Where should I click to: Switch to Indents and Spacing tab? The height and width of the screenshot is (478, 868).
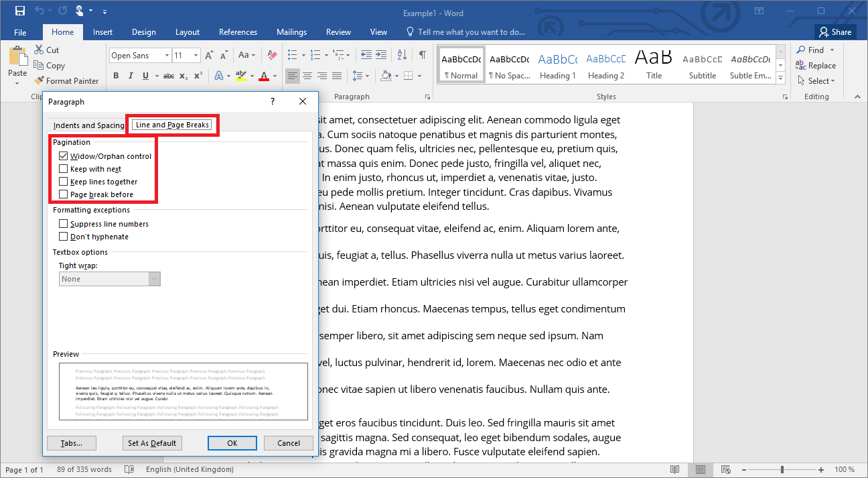tap(88, 125)
